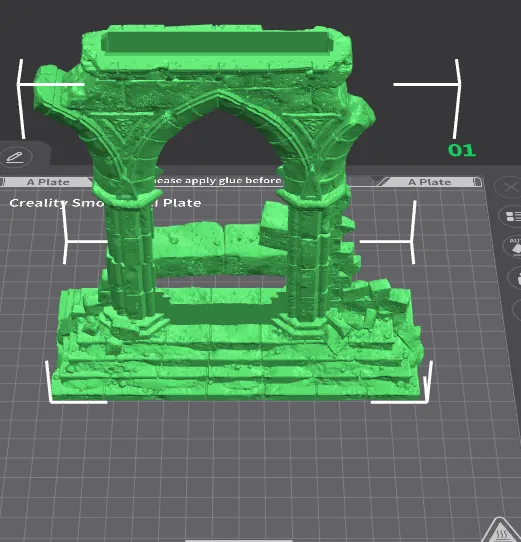Click empty build plate grid below the model

[242, 467]
